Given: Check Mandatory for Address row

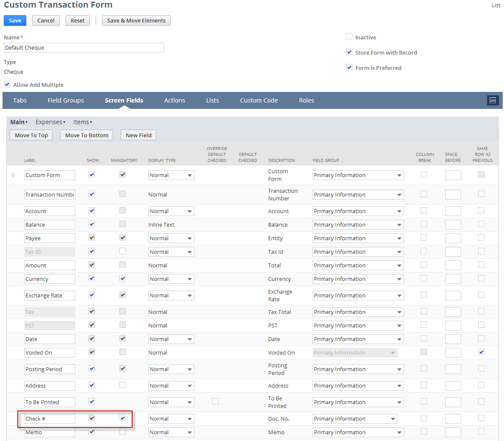Looking at the screenshot, I should point(122,385).
